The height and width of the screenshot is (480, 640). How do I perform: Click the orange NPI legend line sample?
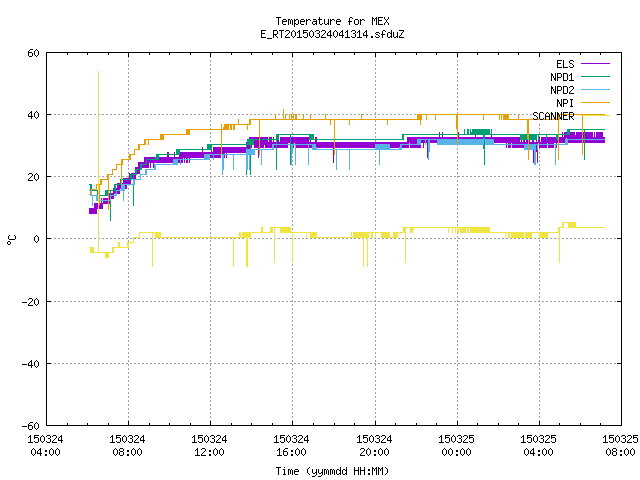click(x=595, y=102)
